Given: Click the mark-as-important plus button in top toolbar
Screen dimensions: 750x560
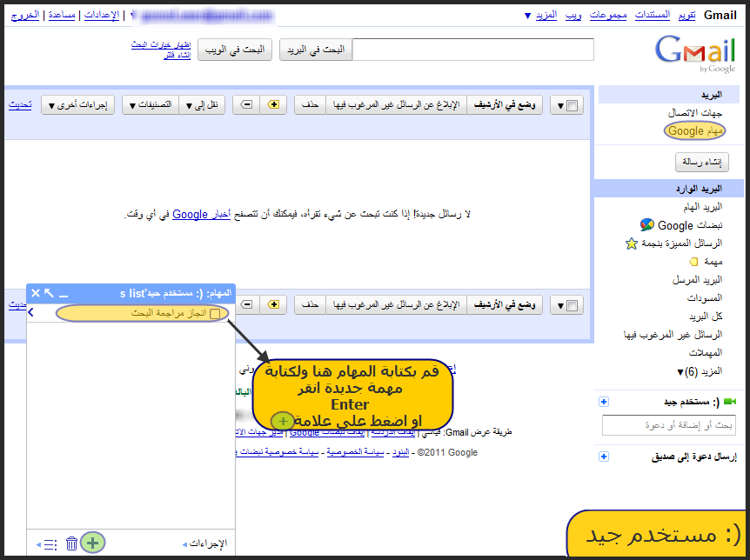Looking at the screenshot, I should [x=273, y=104].
